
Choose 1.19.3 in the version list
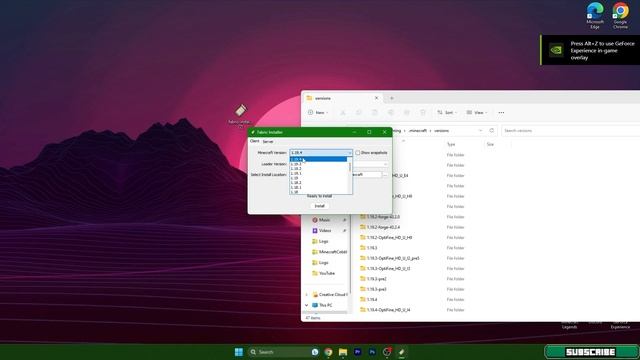point(318,164)
